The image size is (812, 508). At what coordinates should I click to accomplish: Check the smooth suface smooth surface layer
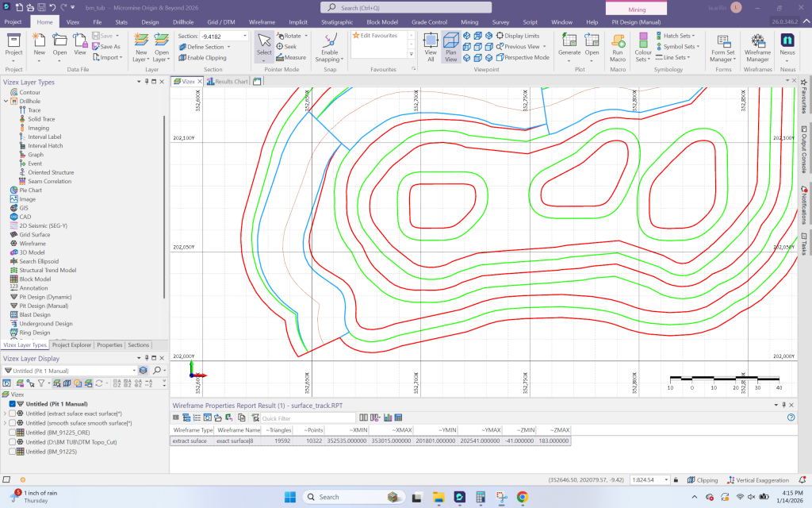(12, 423)
